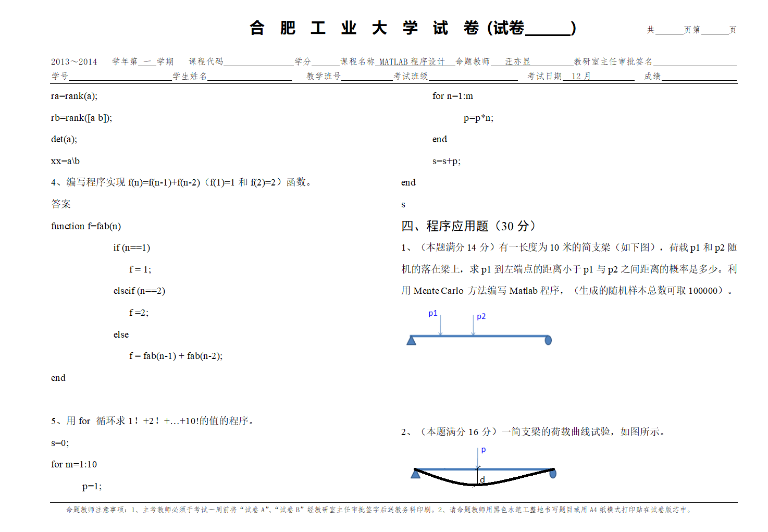Click the line for n=1:m
This screenshot has width=768, height=532.
pos(453,96)
